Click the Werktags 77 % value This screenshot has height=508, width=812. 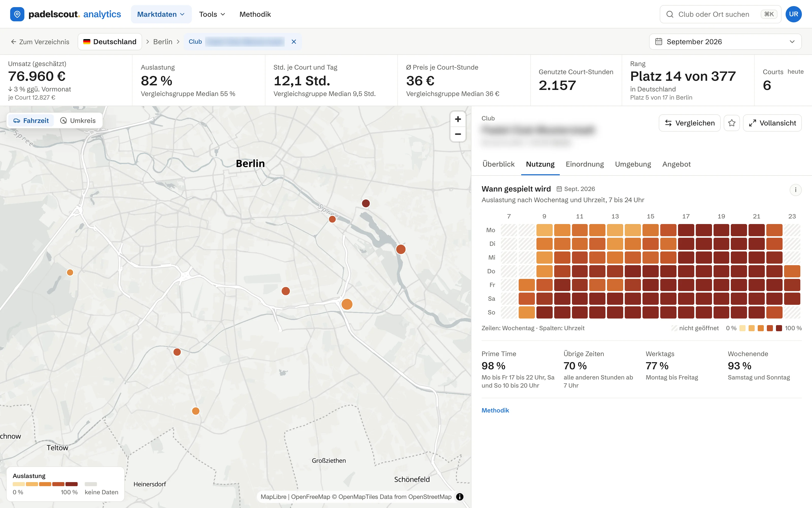tap(657, 366)
